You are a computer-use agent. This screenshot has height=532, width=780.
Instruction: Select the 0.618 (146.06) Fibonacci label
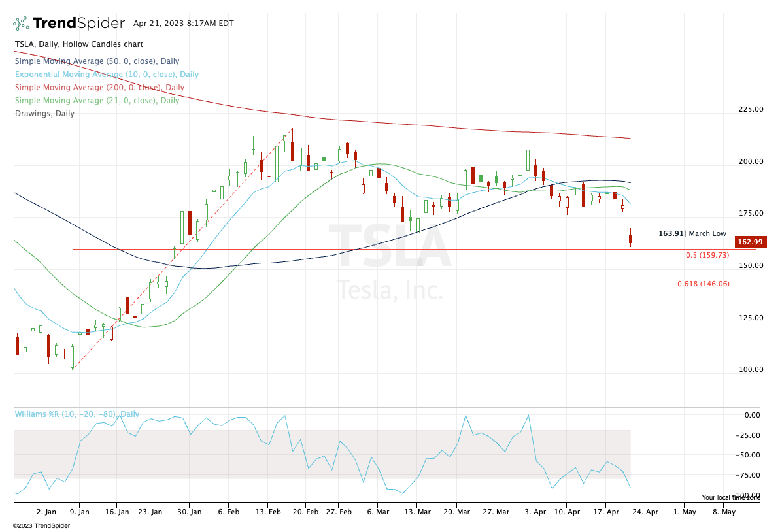coord(704,284)
